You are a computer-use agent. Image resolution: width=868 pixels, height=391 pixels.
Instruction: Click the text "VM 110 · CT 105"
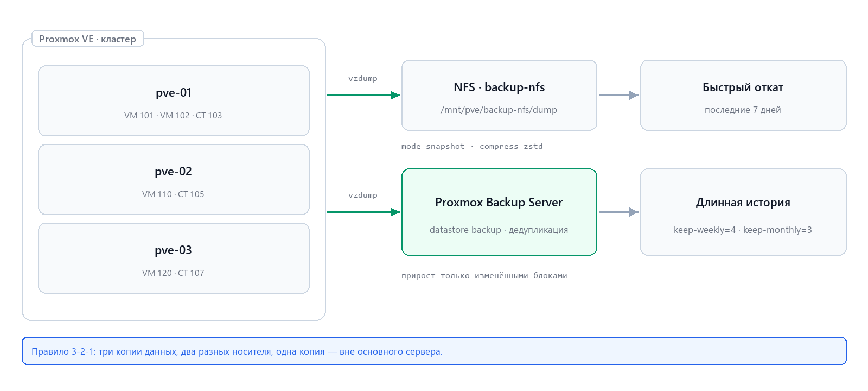coord(173,194)
